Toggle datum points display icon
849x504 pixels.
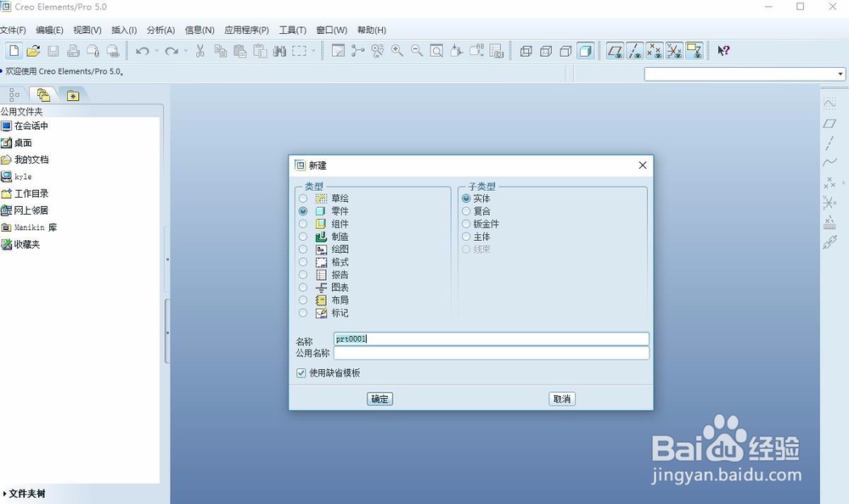(655, 51)
